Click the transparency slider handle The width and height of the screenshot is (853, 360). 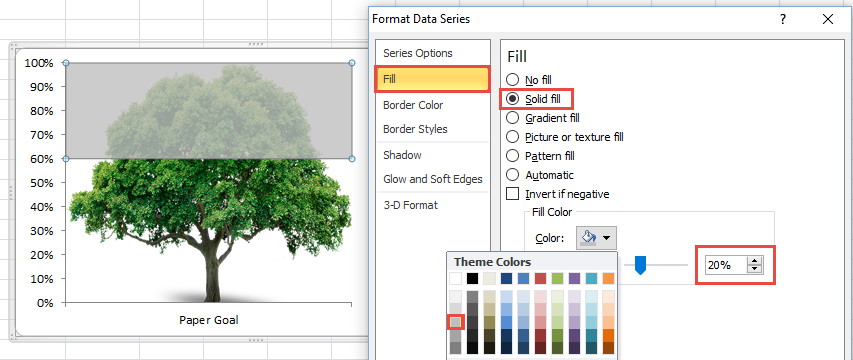tap(641, 265)
